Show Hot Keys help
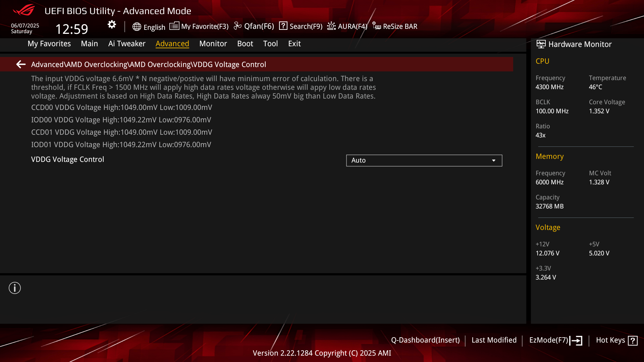Viewport: 644px width, 362px height. point(610,340)
